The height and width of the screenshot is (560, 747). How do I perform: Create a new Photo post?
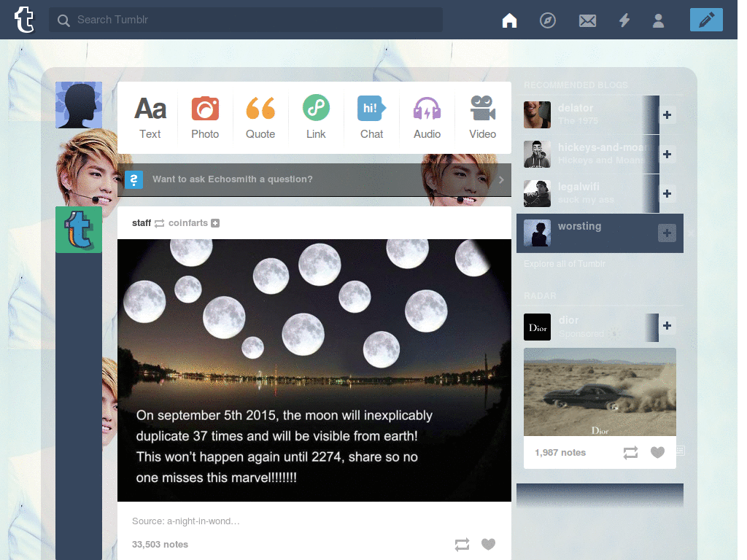point(205,117)
